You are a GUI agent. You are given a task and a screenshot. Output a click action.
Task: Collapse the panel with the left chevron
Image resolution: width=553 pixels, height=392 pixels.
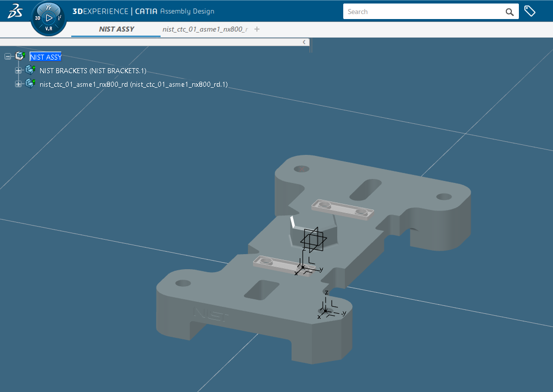(x=304, y=42)
